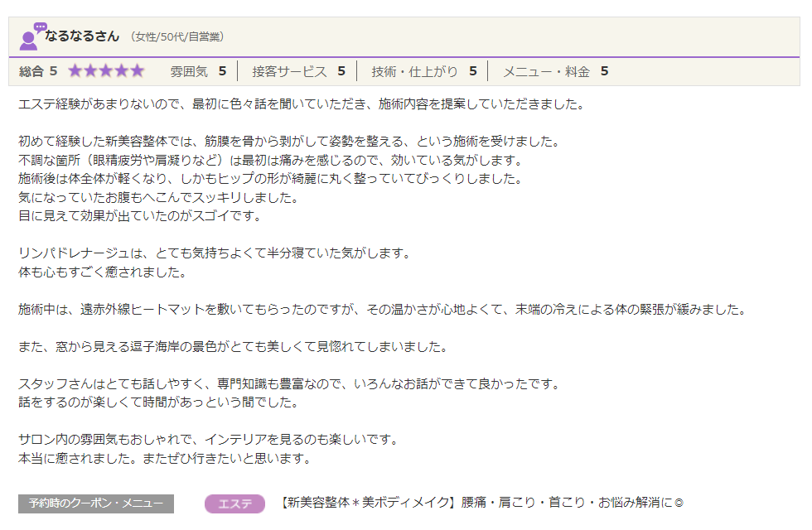This screenshot has height=530, width=812.
Task: Click the sentence mentioning リンパドレナージュ
Action: pyautogui.click(x=214, y=253)
